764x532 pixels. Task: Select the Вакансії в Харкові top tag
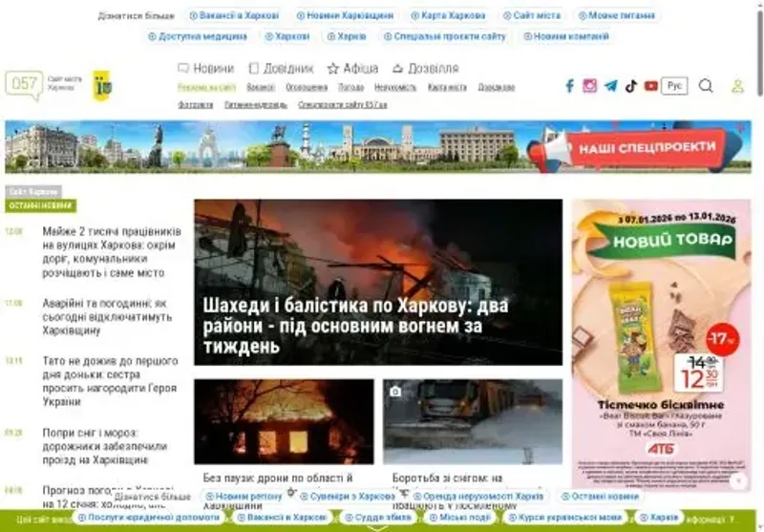click(x=234, y=15)
